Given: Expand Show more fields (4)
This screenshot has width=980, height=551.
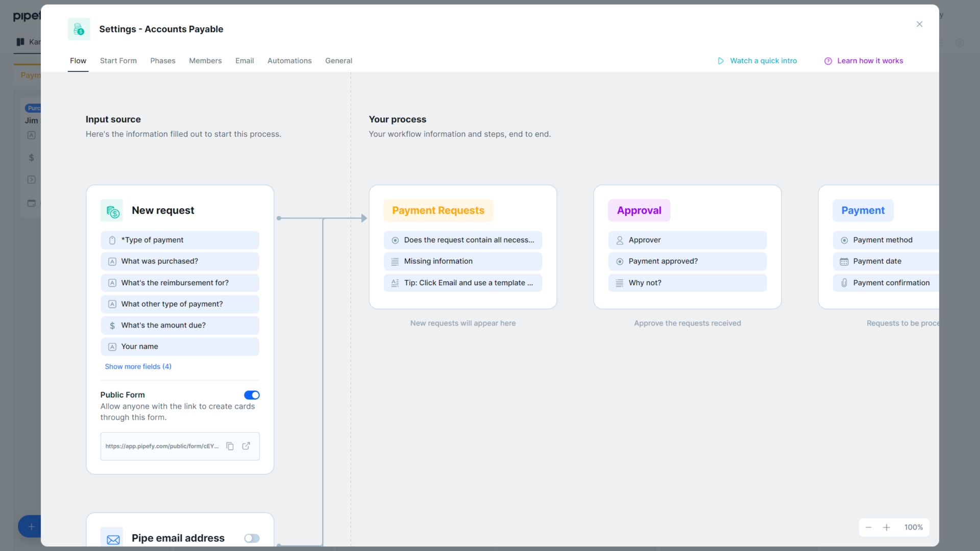Looking at the screenshot, I should click(138, 366).
